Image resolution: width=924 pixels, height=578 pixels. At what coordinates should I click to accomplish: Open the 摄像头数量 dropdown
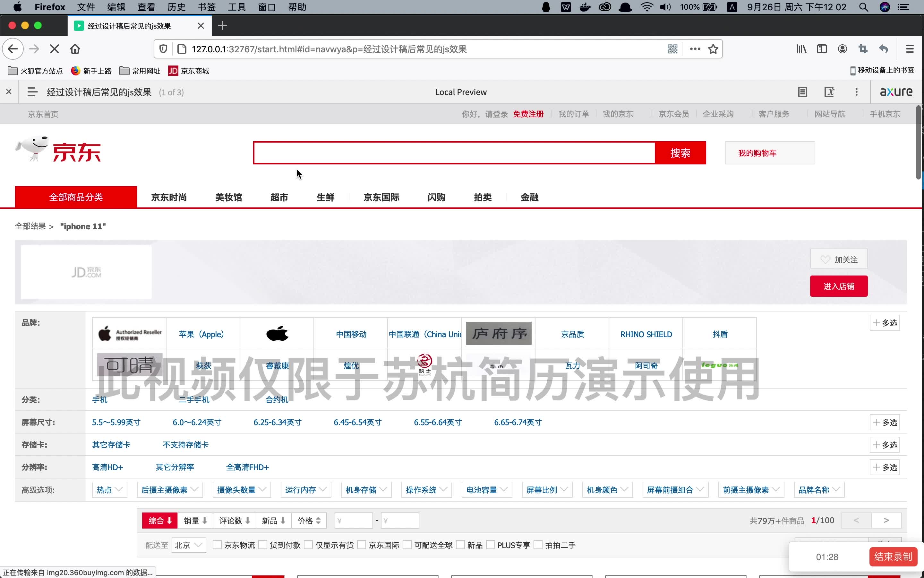click(242, 490)
